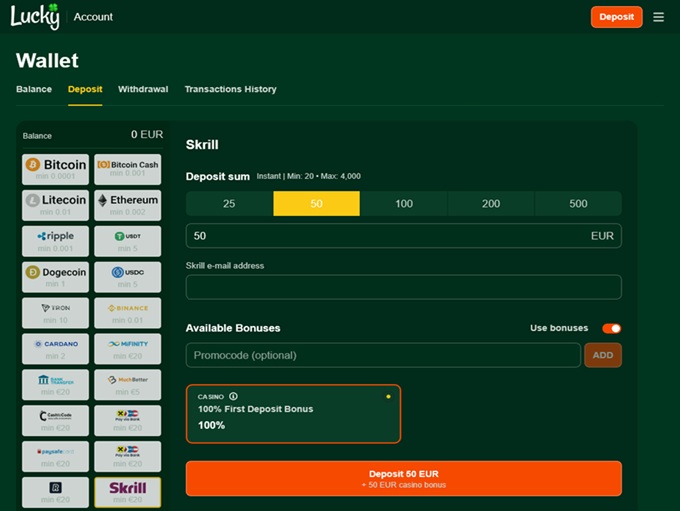
Task: Select Litecoin payment option
Action: click(x=56, y=204)
